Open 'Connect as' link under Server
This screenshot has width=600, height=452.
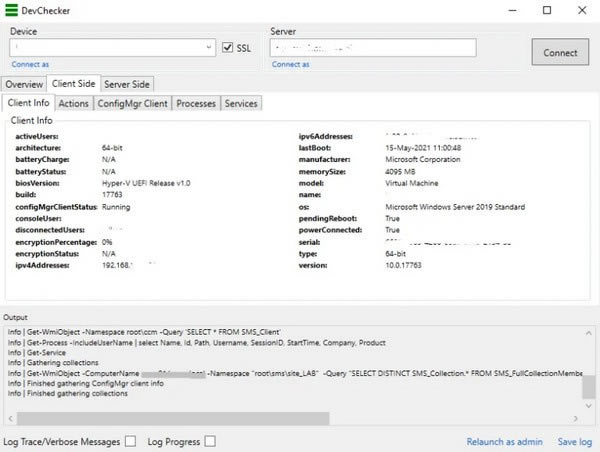point(290,64)
